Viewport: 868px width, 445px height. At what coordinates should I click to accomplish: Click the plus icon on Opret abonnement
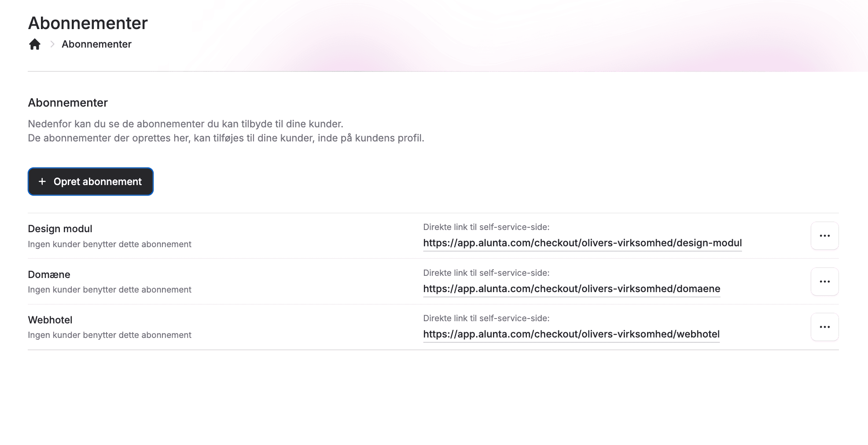point(42,182)
